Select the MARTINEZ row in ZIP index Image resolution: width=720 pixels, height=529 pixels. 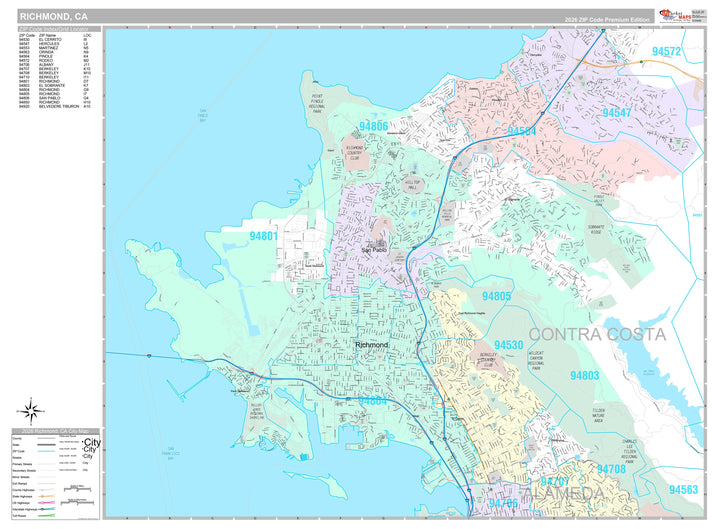(x=55, y=48)
